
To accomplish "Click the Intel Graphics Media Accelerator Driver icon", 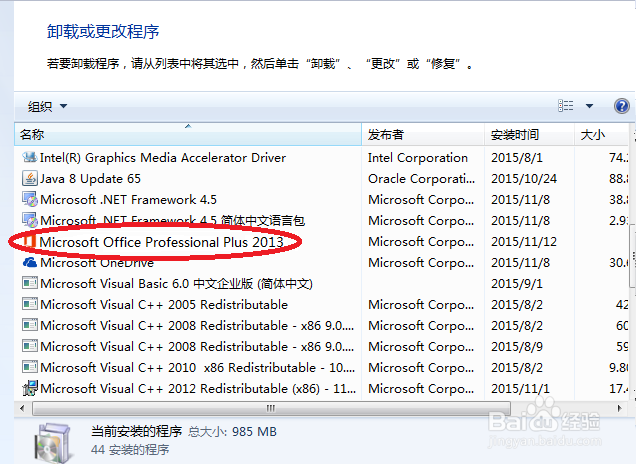I will pos(30,157).
